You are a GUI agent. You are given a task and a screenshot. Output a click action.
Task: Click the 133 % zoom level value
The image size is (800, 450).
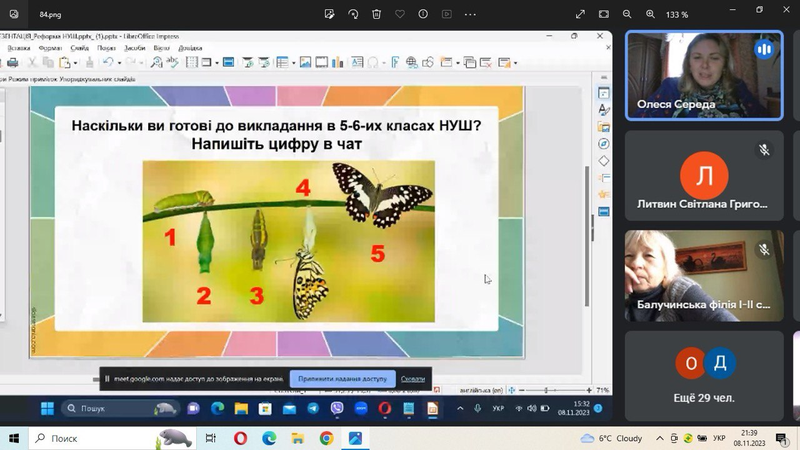(x=677, y=15)
